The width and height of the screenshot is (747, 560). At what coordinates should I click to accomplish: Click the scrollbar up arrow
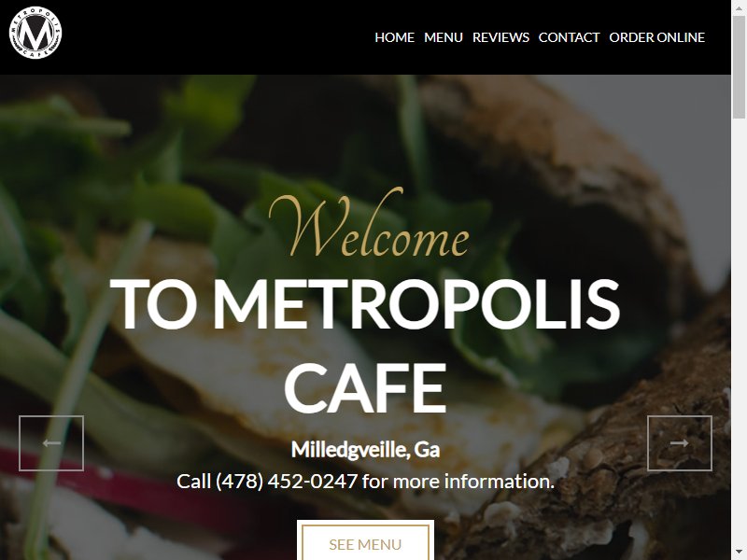tap(739, 7)
